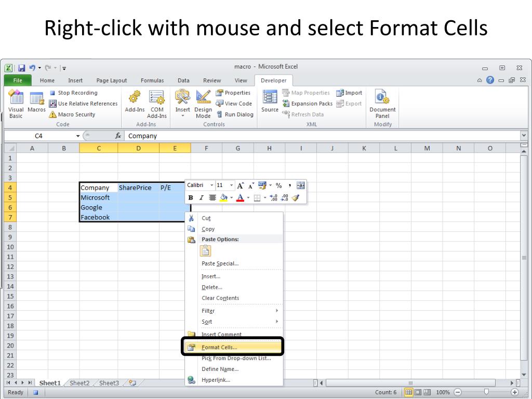Click Format Painter on mini toolbar
Image resolution: width=532 pixels, height=399 pixels.
(x=296, y=198)
